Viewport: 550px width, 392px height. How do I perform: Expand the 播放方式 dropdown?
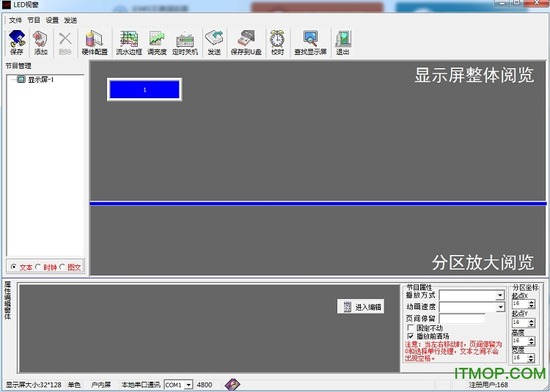(500, 296)
